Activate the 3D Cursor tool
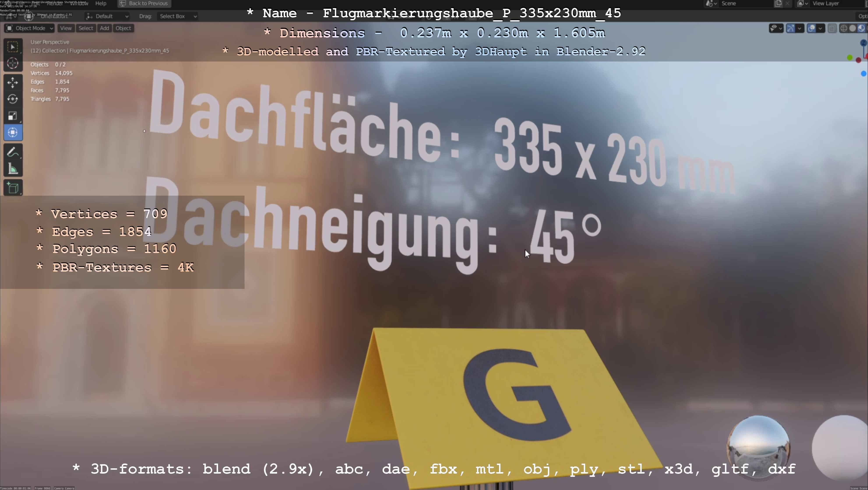The height and width of the screenshot is (490, 868). 13,63
